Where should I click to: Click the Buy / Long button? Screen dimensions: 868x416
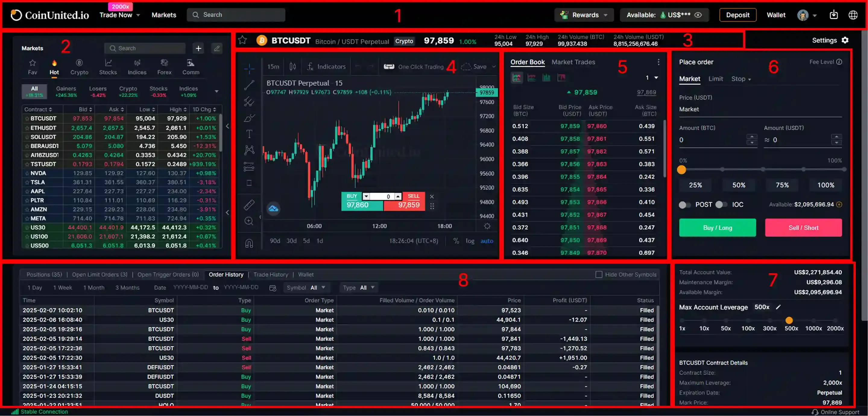717,227
